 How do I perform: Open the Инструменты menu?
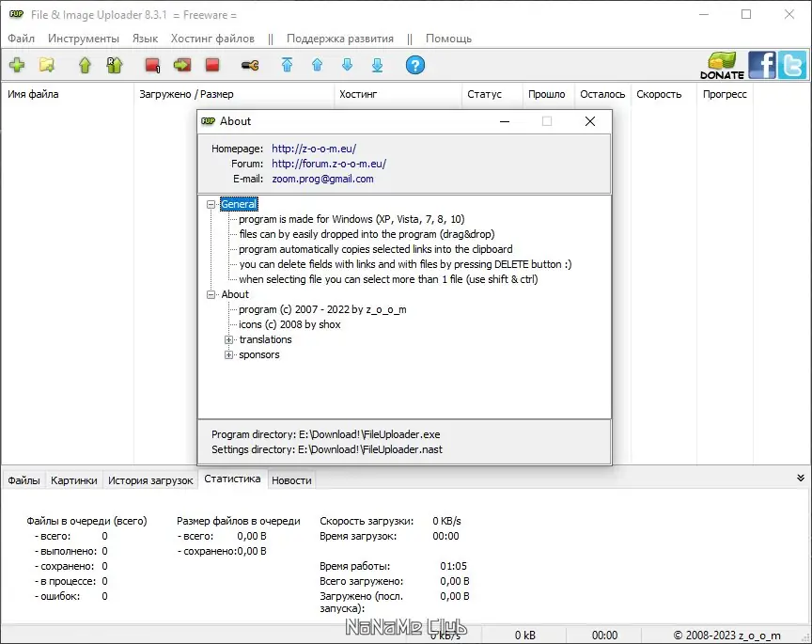click(84, 39)
